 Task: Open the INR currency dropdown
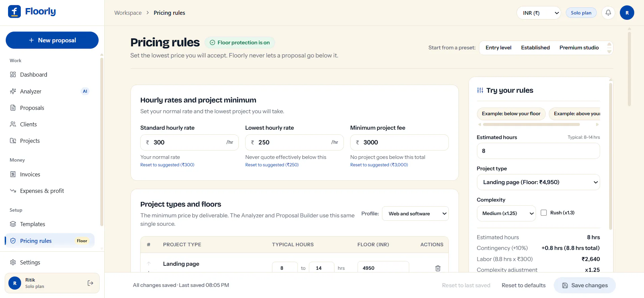(x=539, y=13)
